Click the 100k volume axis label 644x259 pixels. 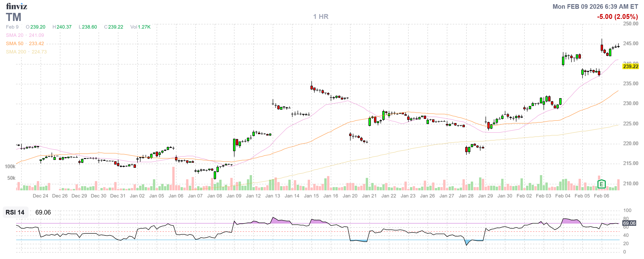pos(10,167)
